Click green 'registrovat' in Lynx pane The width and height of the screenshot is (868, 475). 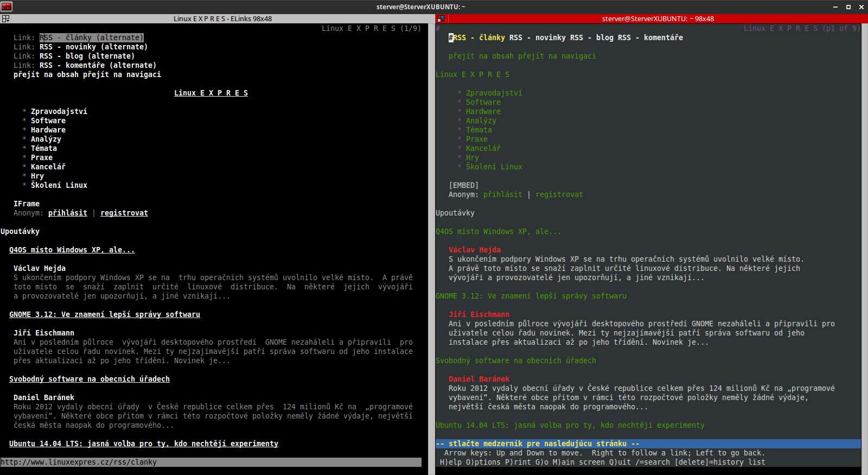(559, 194)
